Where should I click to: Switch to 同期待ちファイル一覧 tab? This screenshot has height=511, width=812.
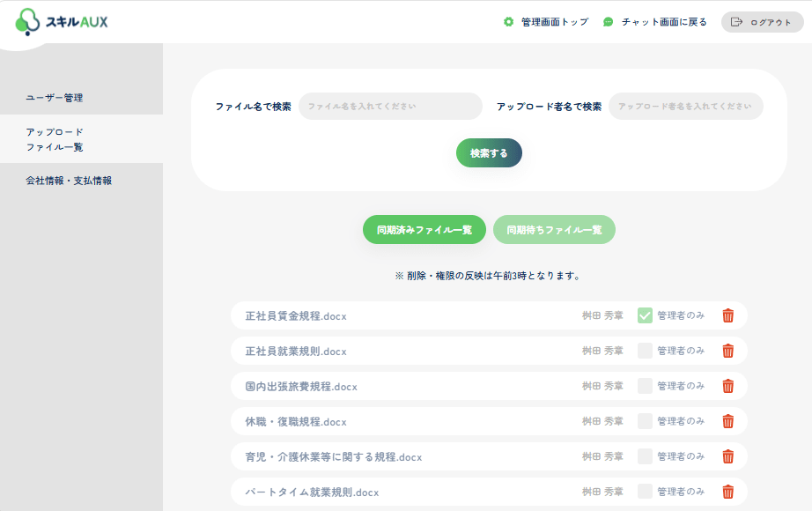(x=554, y=230)
